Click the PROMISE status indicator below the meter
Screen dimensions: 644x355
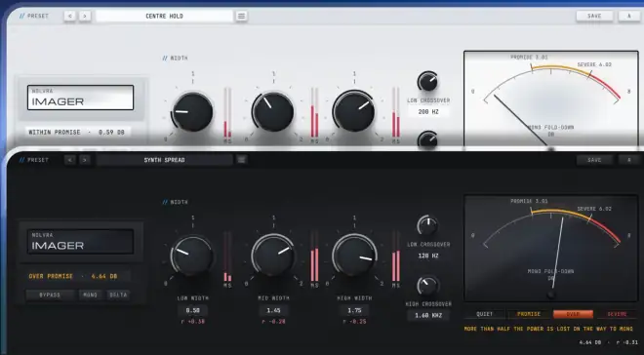point(529,314)
